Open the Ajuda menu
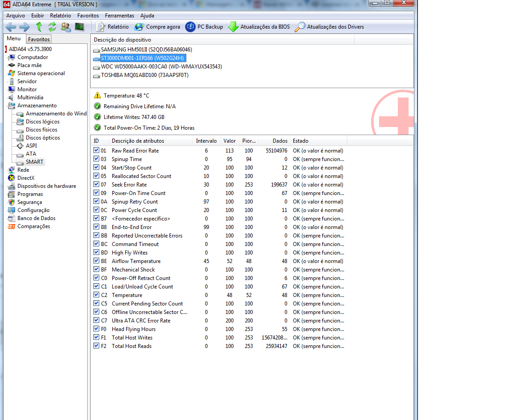Image resolution: width=515 pixels, height=420 pixels. [147, 16]
